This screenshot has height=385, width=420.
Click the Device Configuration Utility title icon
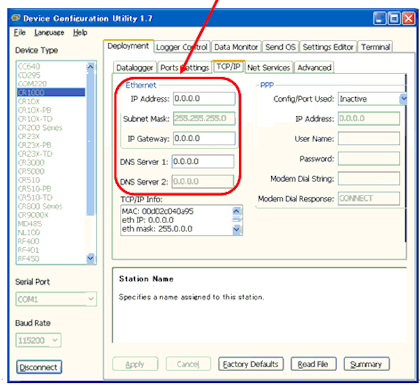pyautogui.click(x=16, y=18)
